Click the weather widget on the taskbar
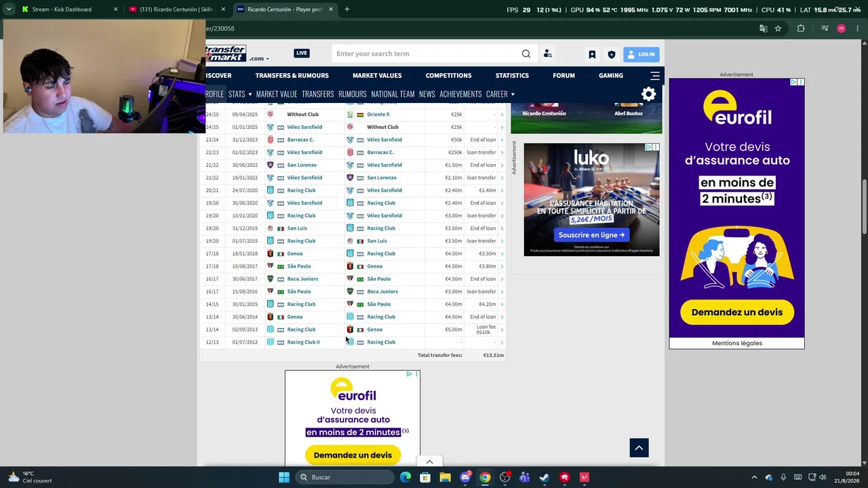The height and width of the screenshot is (488, 868). (x=29, y=477)
